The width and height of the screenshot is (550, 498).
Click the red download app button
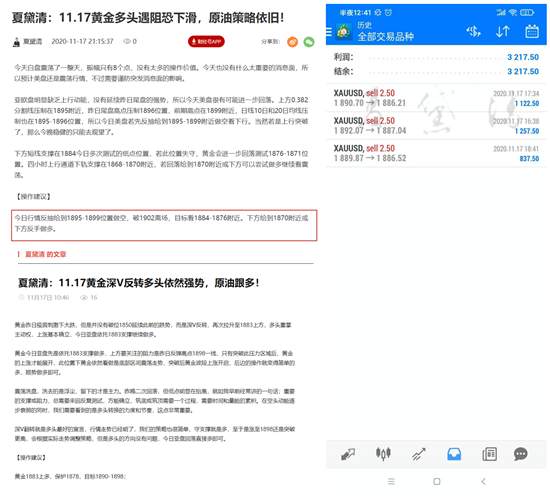(206, 41)
